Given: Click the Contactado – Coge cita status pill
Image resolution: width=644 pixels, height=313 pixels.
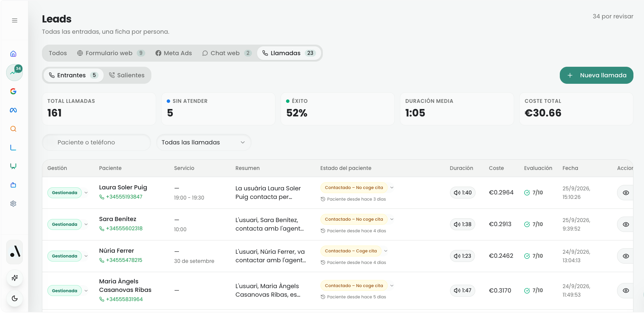Looking at the screenshot, I should (x=351, y=251).
